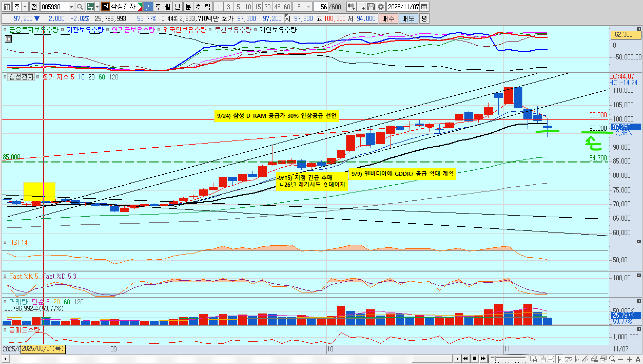This screenshot has height=364, width=643.
Task: Click the zoom magnifier tool at bottom
Action: click(x=612, y=359)
